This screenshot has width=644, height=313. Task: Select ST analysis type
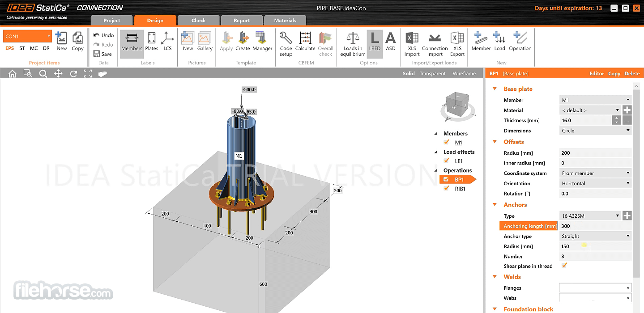[22, 48]
